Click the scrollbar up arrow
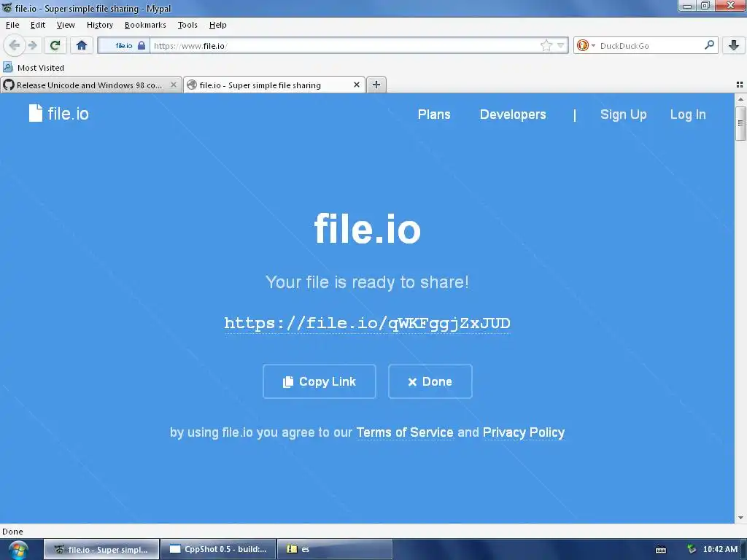 [x=740, y=99]
